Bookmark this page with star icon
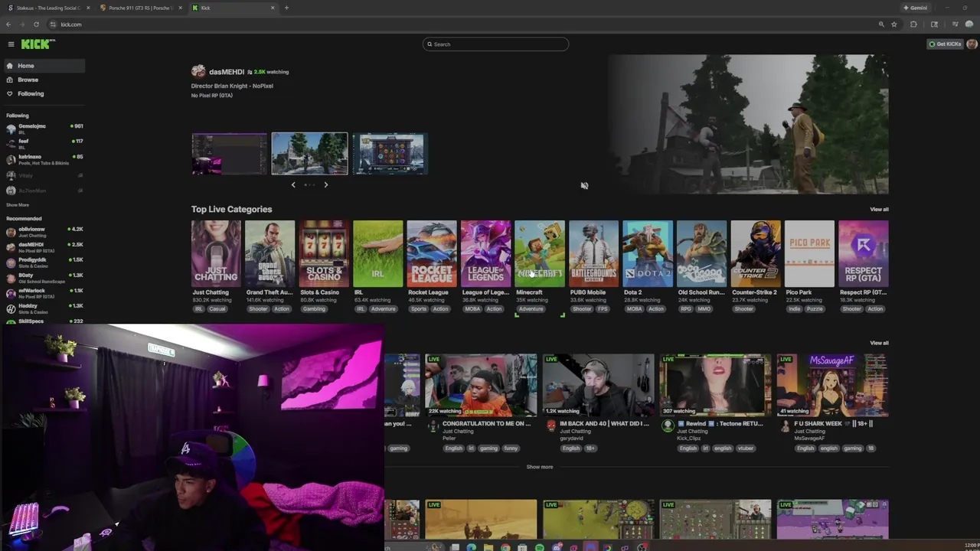Viewport: 980px width, 551px height. [893, 24]
